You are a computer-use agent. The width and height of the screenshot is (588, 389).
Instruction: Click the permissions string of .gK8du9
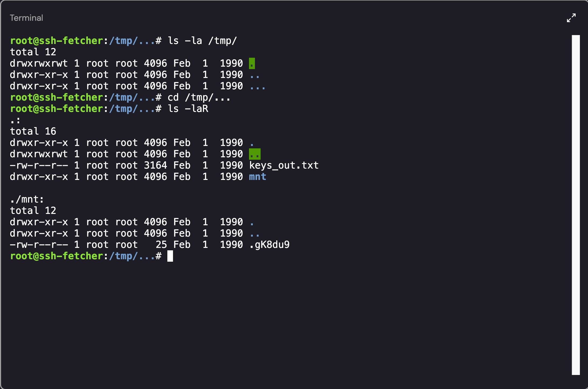pos(39,245)
